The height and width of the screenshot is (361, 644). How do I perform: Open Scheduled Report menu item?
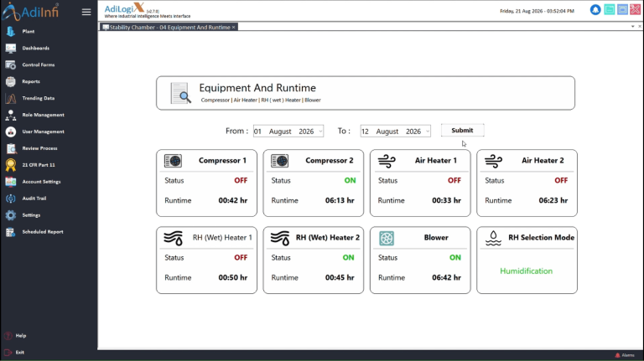[43, 232]
